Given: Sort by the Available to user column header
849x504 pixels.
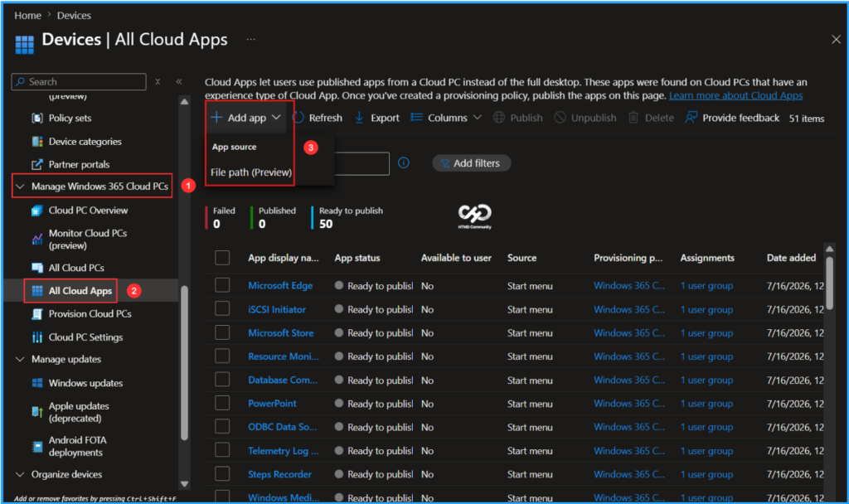Looking at the screenshot, I should [x=456, y=258].
